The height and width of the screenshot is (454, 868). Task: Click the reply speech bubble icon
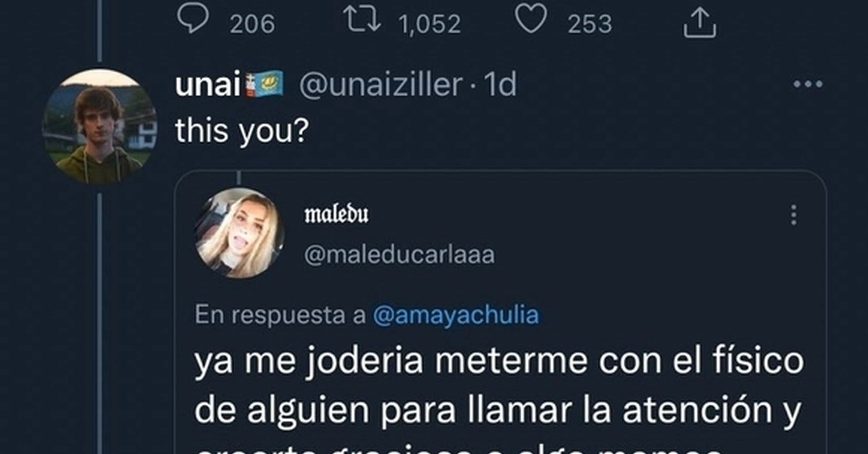[193, 19]
